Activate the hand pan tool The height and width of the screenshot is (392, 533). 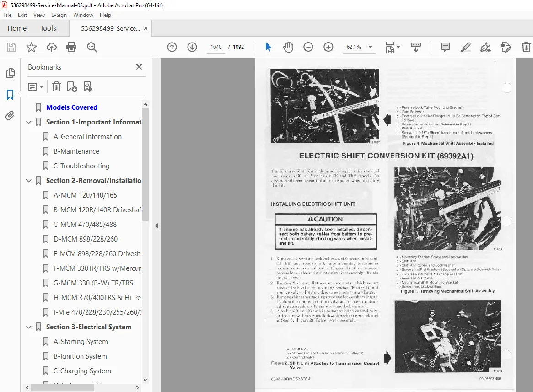pos(288,47)
